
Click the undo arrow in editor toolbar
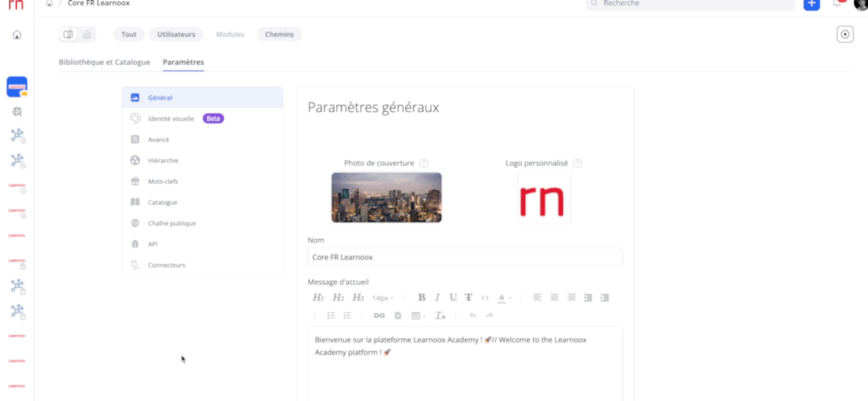click(473, 316)
